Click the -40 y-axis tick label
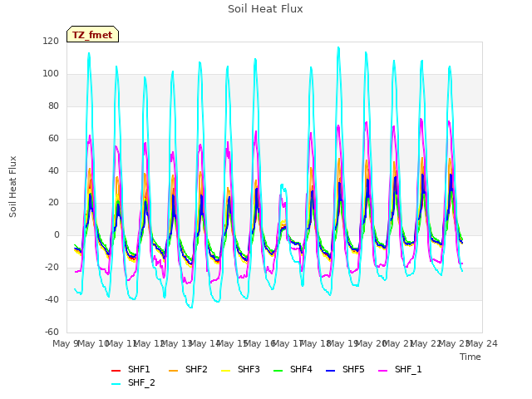 [52, 299]
